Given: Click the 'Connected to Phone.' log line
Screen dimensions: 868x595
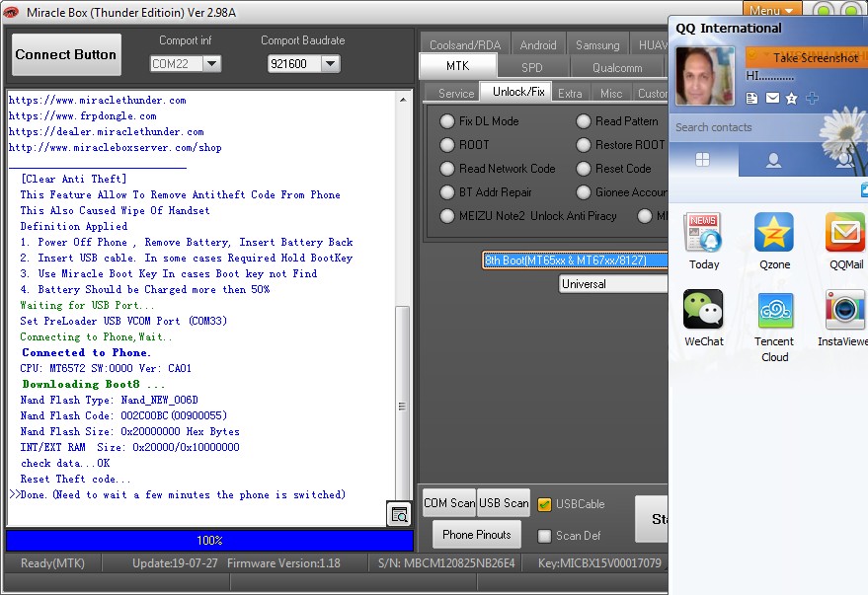Looking at the screenshot, I should tap(86, 352).
